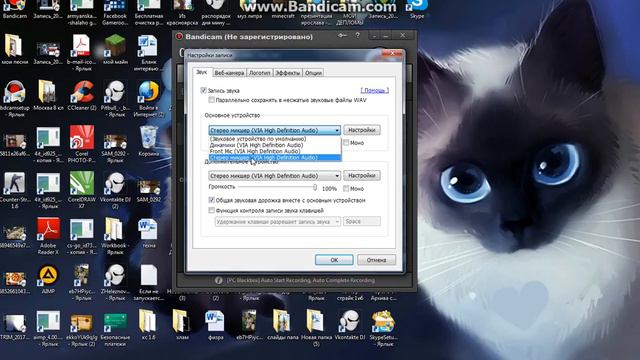Viewport: 640px width, 360px height.
Task: Adjust the Громкость volume slider handle
Action: tap(315, 187)
